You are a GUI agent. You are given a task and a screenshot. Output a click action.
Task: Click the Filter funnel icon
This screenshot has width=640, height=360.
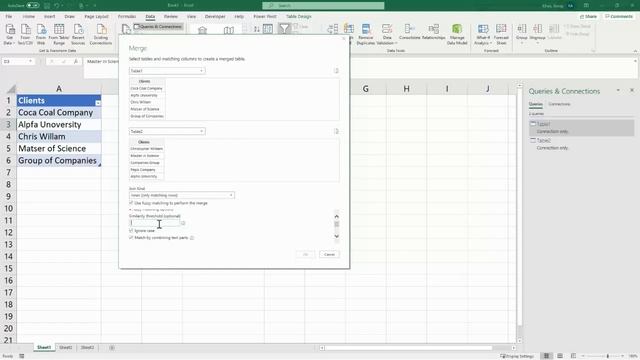pyautogui.click(x=284, y=29)
